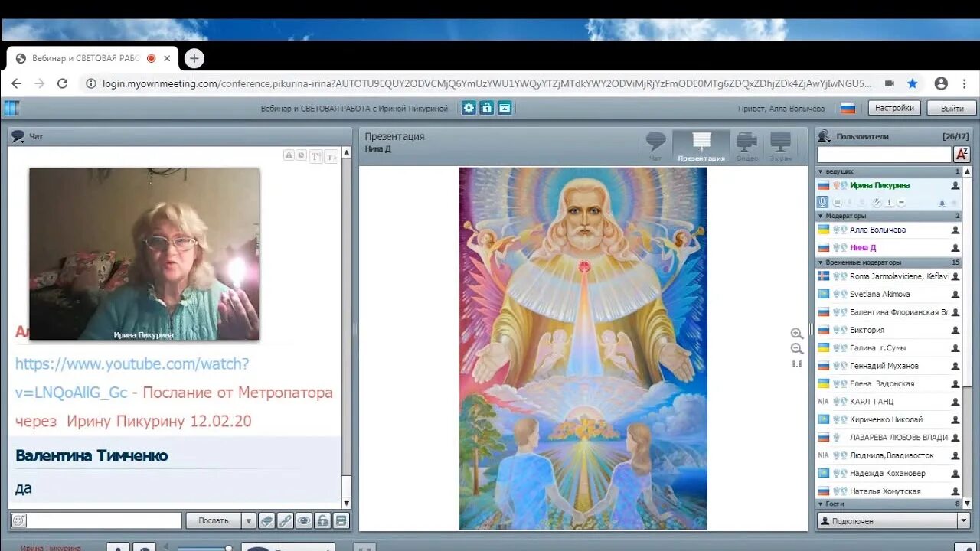
Task: Click profile icon next to Наталья Хомутская
Action: (955, 491)
